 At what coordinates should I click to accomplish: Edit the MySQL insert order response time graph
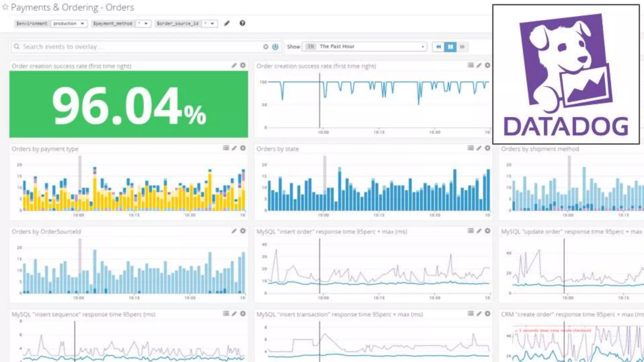[x=479, y=231]
